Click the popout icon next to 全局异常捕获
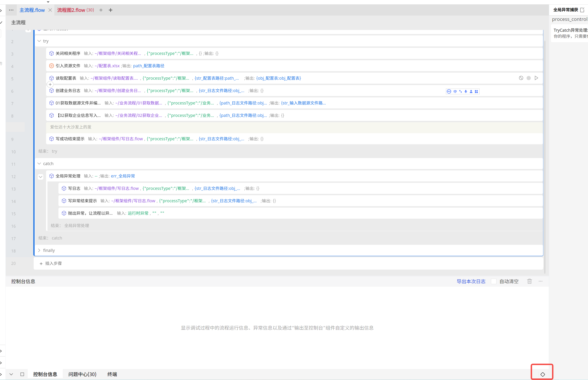 [582, 10]
